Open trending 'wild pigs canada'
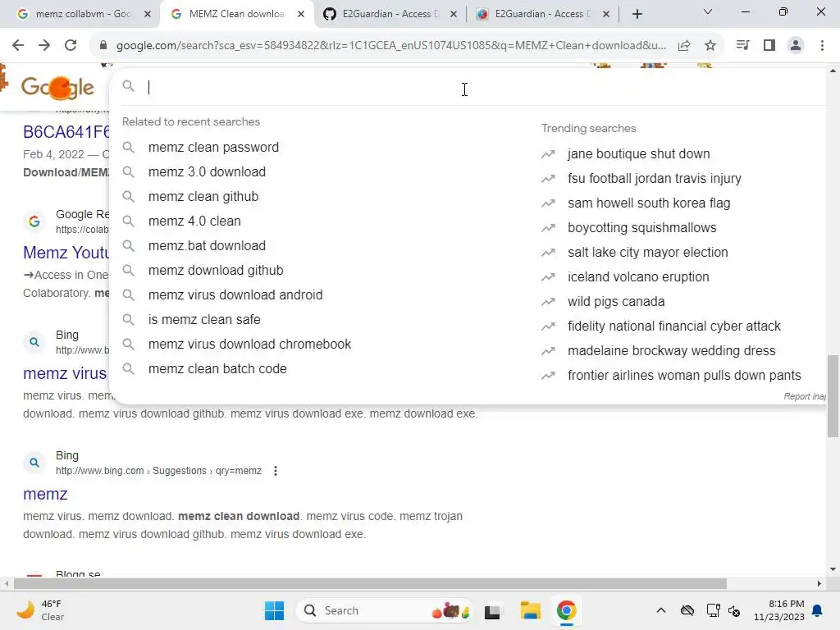Viewport: 840px width, 630px height. (x=616, y=302)
